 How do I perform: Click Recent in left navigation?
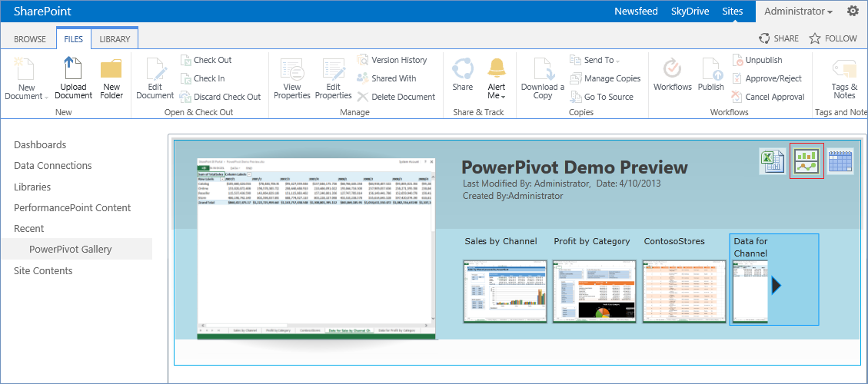coord(28,229)
